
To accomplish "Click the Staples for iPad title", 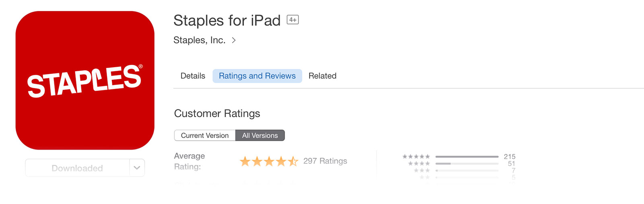I will pyautogui.click(x=227, y=21).
